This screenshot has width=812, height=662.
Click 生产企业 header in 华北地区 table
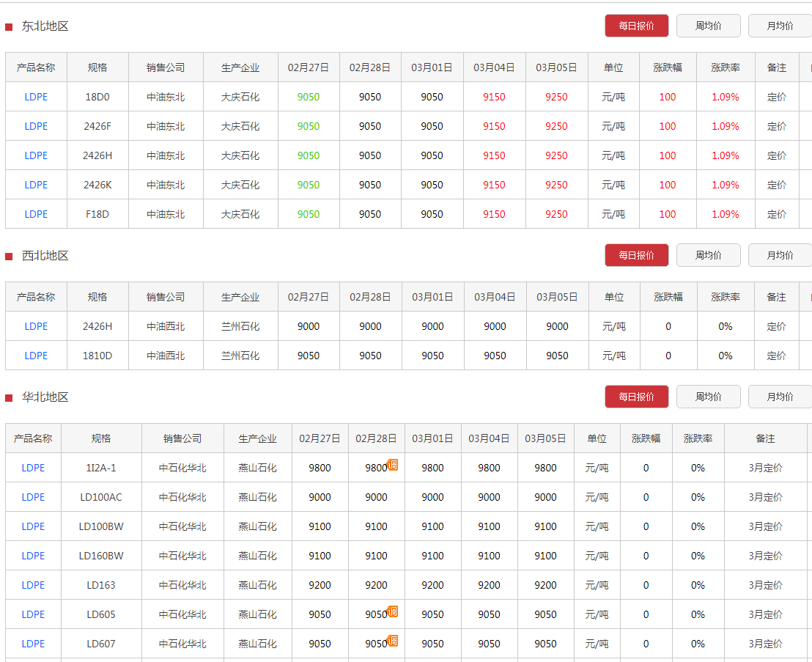tap(257, 438)
